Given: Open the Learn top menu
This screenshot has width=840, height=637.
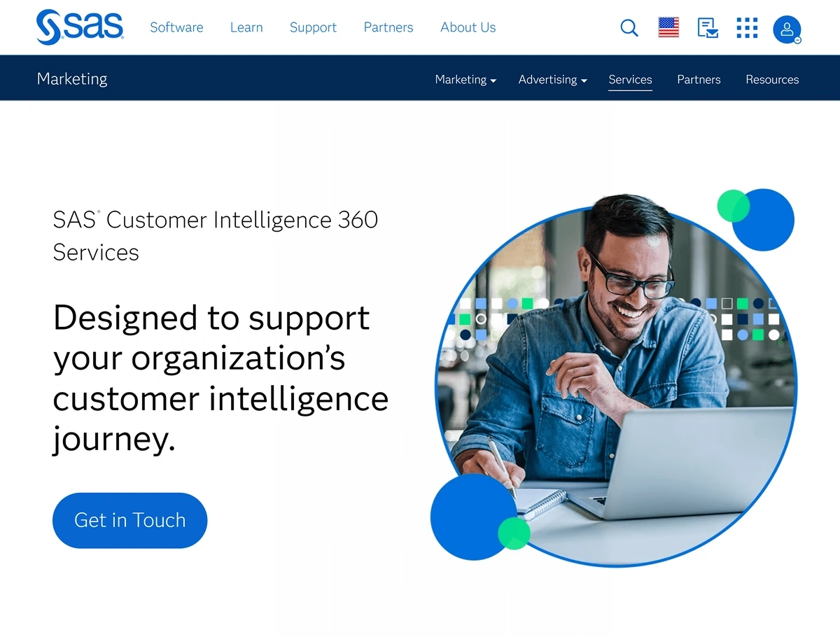Looking at the screenshot, I should coord(246,27).
